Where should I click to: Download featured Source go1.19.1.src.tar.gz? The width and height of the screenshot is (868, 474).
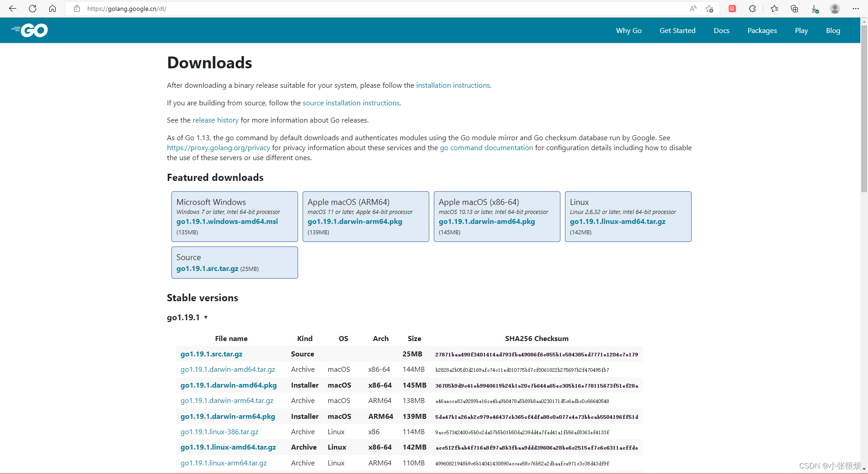pyautogui.click(x=207, y=269)
